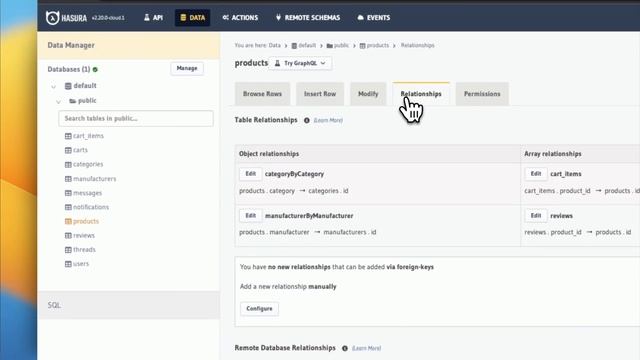Click the Data breadcrumb link
This screenshot has height=360, width=640.
point(274,45)
